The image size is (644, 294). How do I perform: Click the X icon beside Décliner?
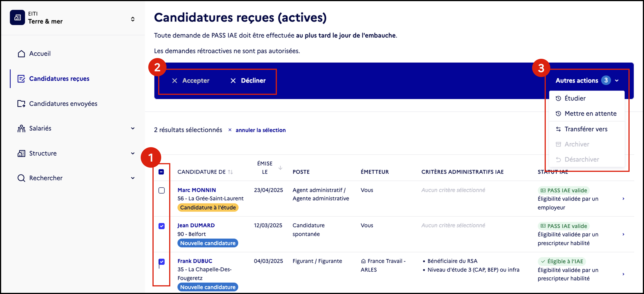point(233,80)
